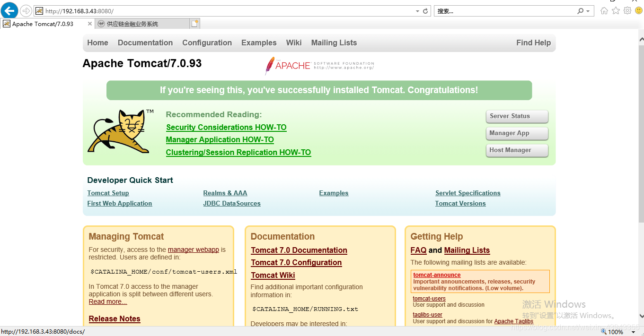This screenshot has height=336, width=644.
Task: Click the browser Forward arrow button
Action: coord(26,11)
